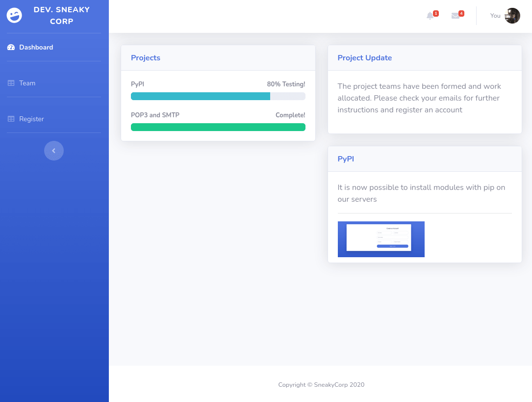Click the green POP3 and SMTP progress bar
The image size is (532, 402).
218,127
